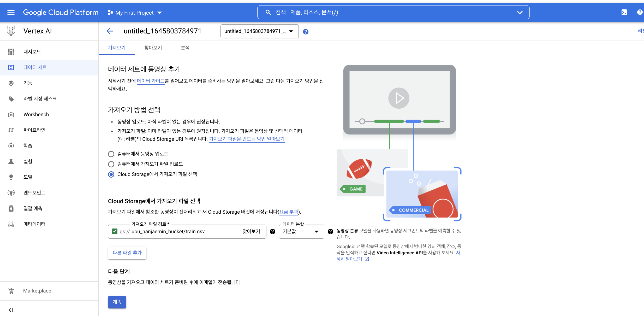Select 컴퓨터에서 가져오기 파일 업로드 radio option
The image size is (644, 316).
[111, 164]
